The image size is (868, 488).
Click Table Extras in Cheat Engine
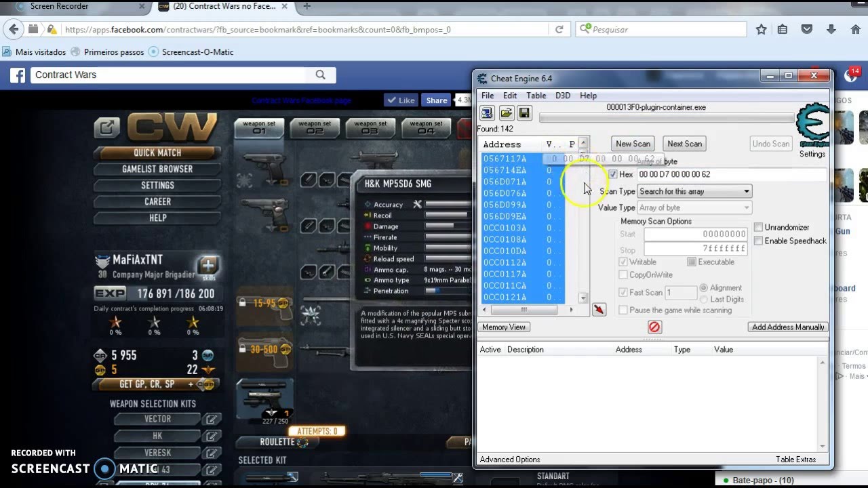pos(796,460)
